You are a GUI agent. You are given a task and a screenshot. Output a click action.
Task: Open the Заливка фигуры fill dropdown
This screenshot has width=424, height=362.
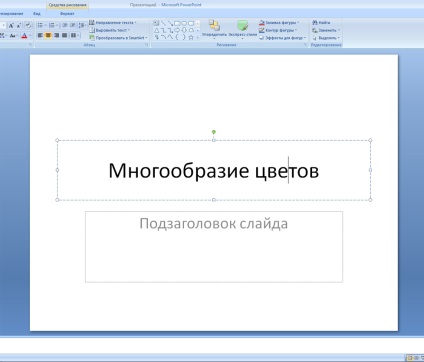279,23
